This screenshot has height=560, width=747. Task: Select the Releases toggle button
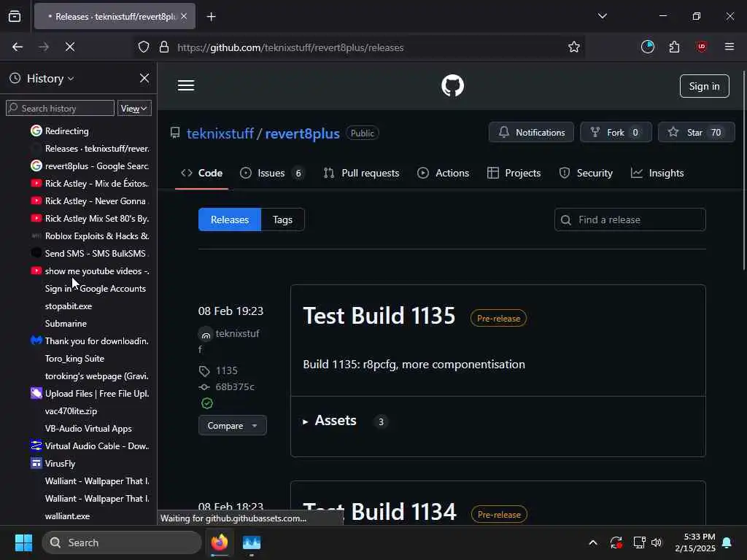click(230, 219)
